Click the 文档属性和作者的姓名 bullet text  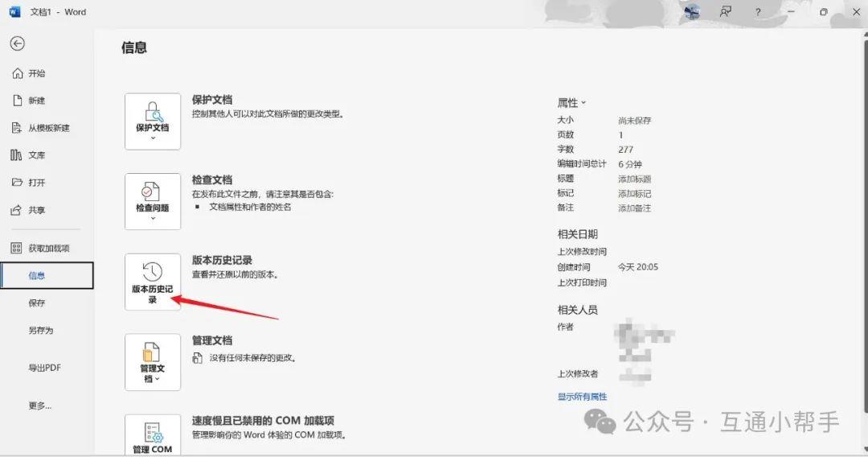[x=250, y=207]
